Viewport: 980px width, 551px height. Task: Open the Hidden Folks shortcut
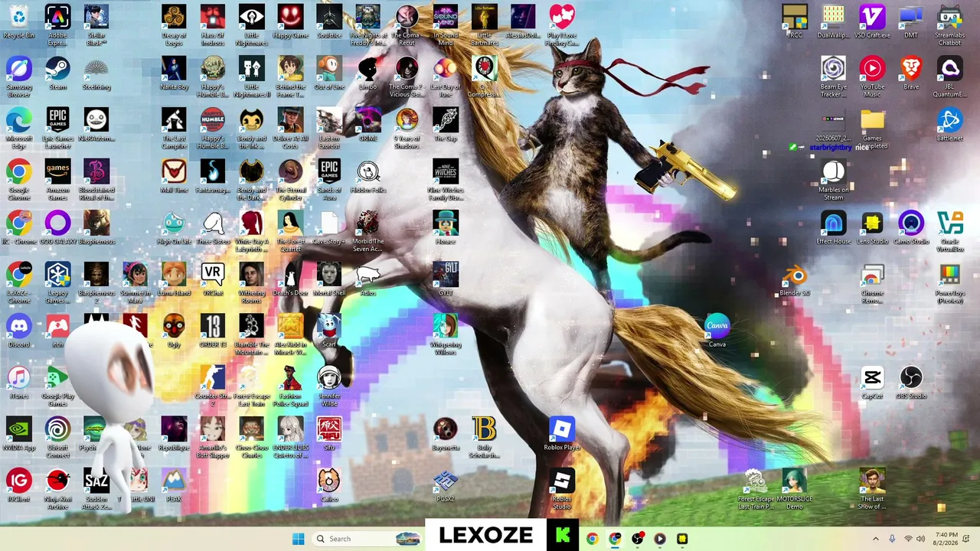pos(367,176)
